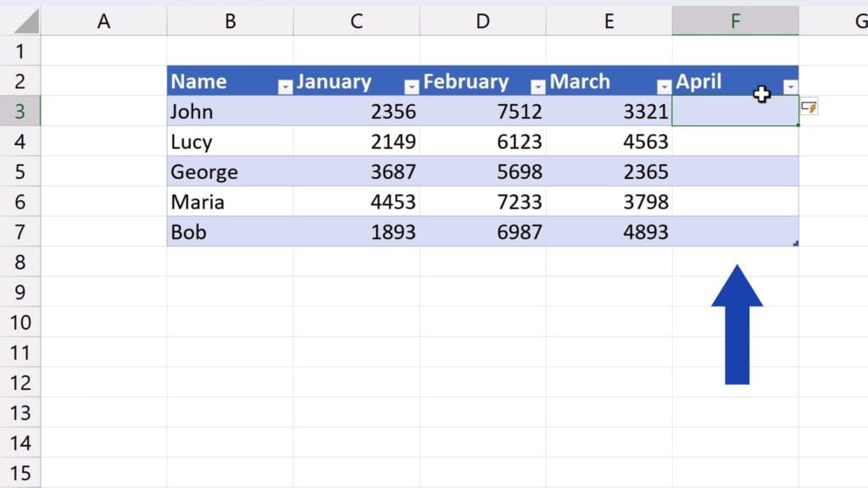Select column A header
This screenshot has width=868, height=488.
[103, 21]
